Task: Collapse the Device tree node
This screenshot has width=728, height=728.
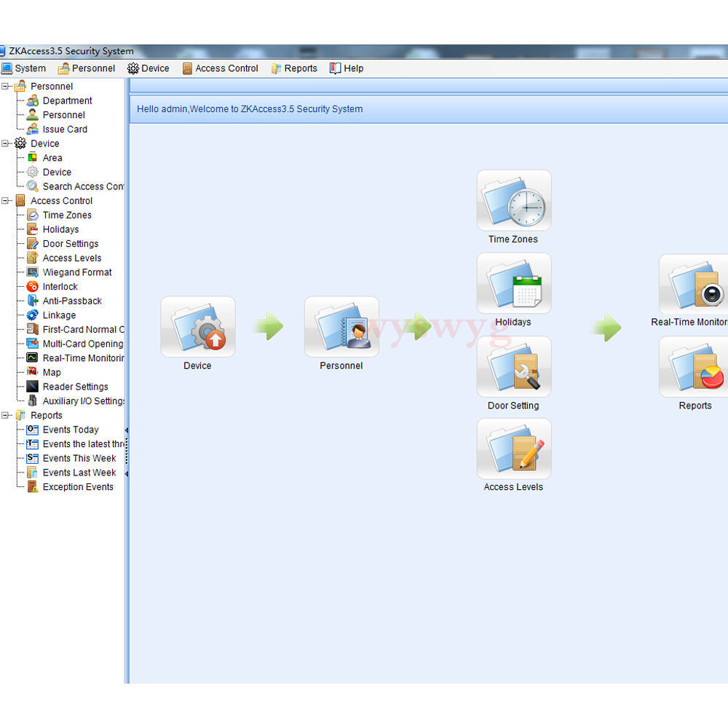Action: (6, 144)
